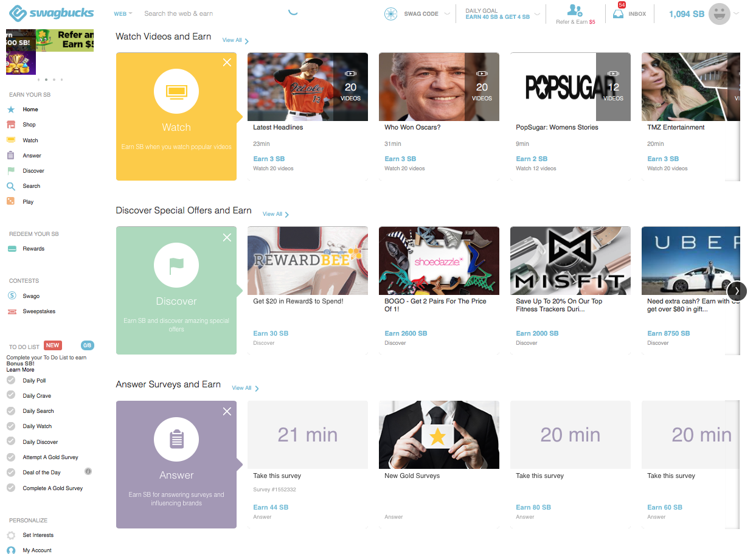Expand the WEB search type dropdown
Screen dimensions: 756x554
click(x=123, y=13)
